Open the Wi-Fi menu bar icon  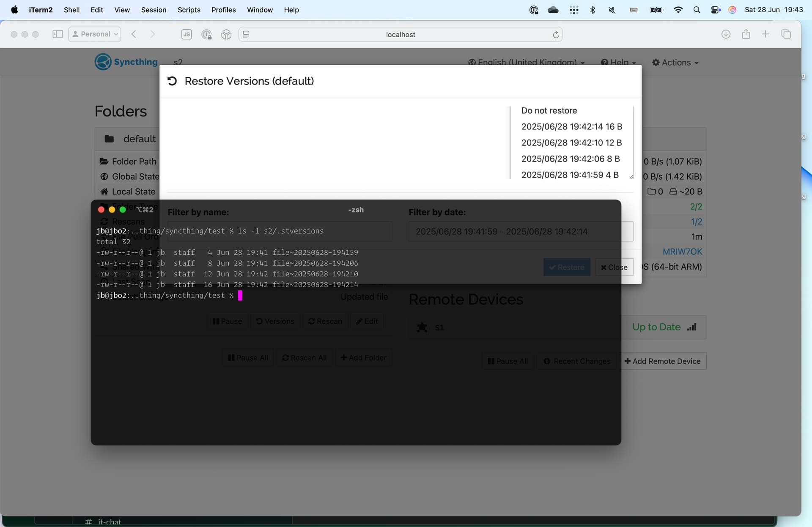tap(678, 10)
